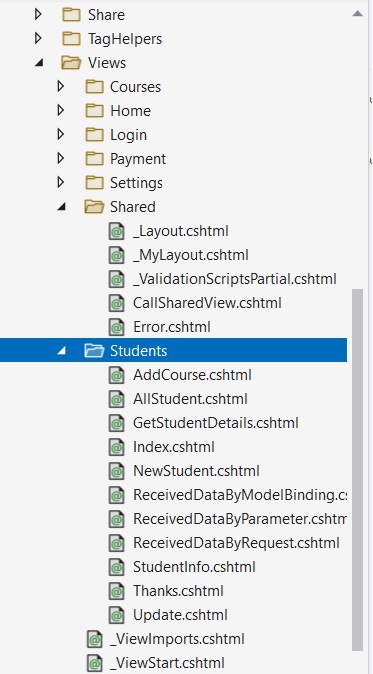Collapse the Students folder arrow
This screenshot has width=373, height=674.
[61, 351]
